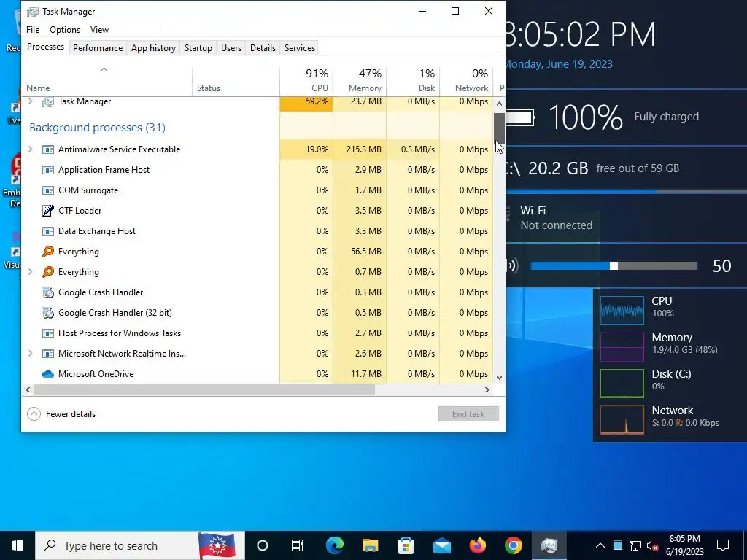The height and width of the screenshot is (560, 747).
Task: Show hidden tray icons chevron
Action: (x=600, y=545)
